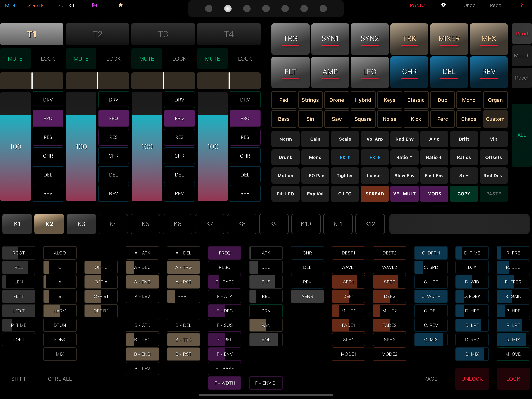Screen dimensions: 532x399
Task: Switch to track T1 tab
Action: point(32,34)
